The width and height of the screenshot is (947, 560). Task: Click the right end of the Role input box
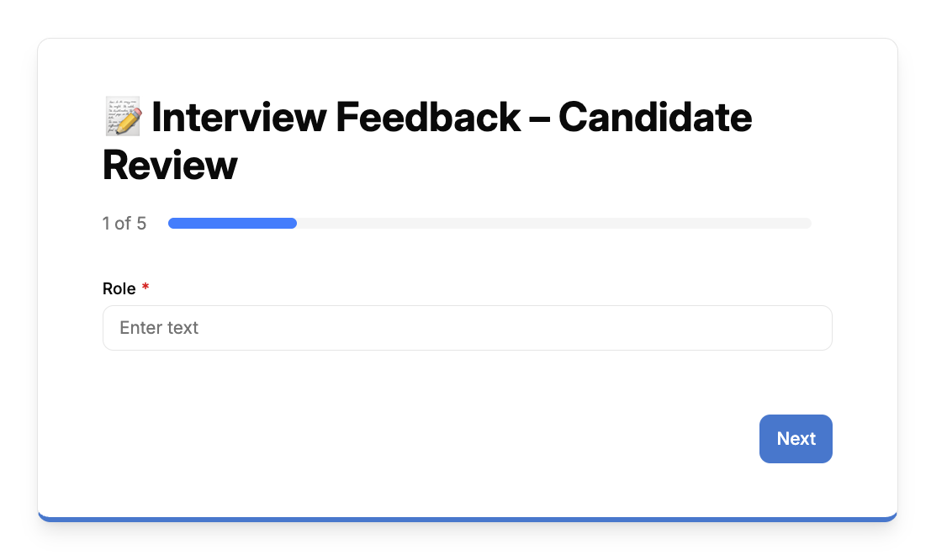(x=822, y=328)
